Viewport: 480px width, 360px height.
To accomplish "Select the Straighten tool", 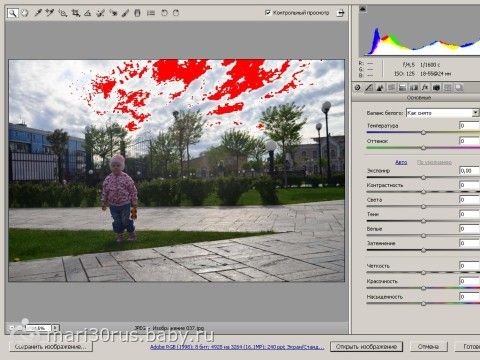I will click(88, 13).
